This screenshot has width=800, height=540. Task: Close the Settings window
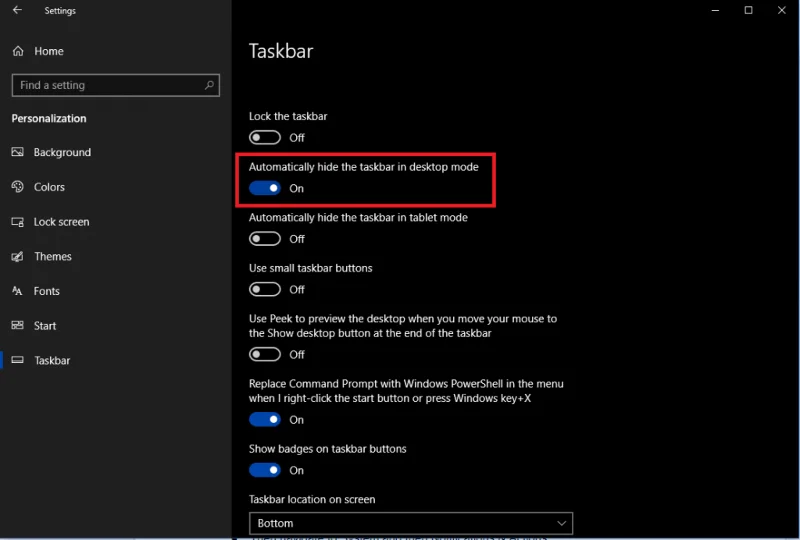pyautogui.click(x=782, y=10)
